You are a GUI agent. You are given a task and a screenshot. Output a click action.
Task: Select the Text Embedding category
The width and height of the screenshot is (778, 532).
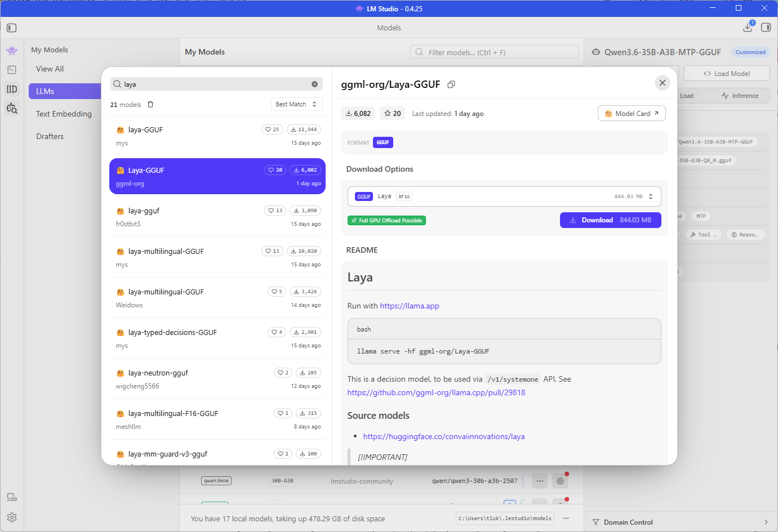coord(64,114)
